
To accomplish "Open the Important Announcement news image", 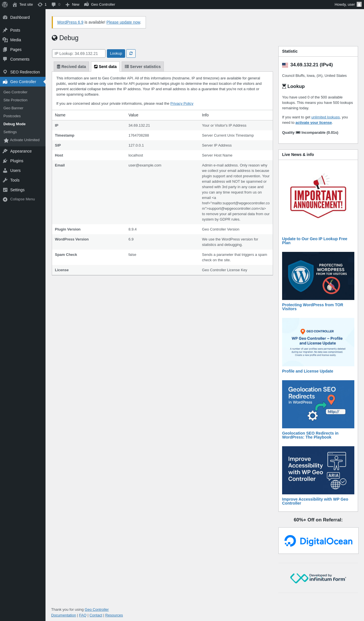I will pos(318,196).
